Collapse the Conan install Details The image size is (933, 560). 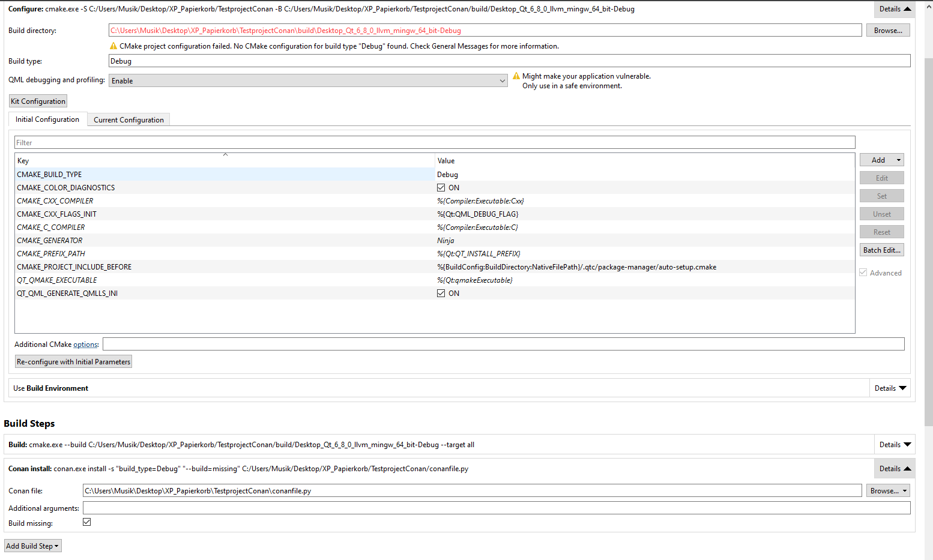pos(895,469)
